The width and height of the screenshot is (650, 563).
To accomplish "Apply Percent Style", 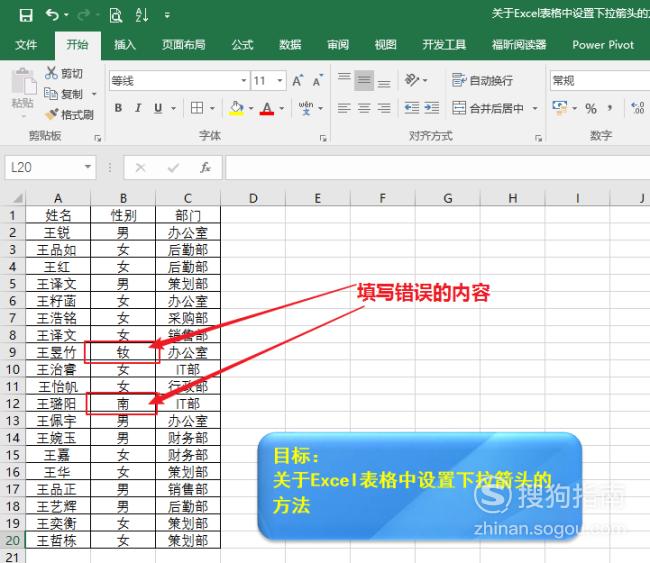I will click(x=591, y=109).
